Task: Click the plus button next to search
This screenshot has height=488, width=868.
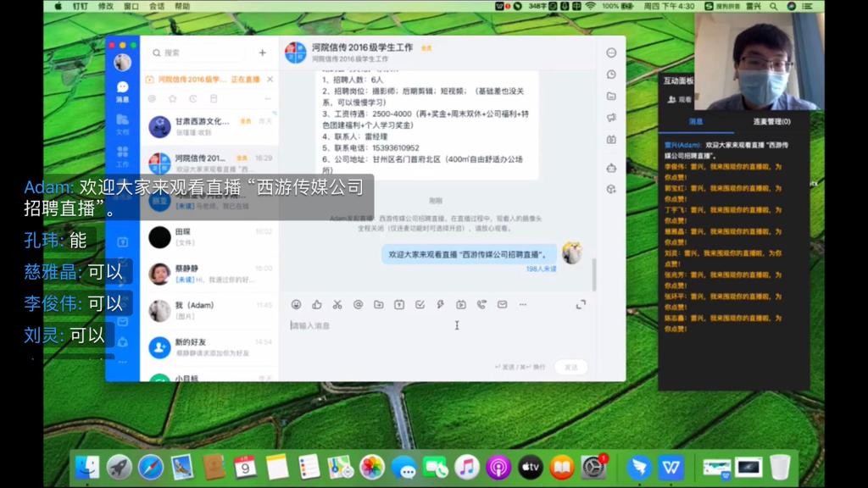Action: (262, 53)
